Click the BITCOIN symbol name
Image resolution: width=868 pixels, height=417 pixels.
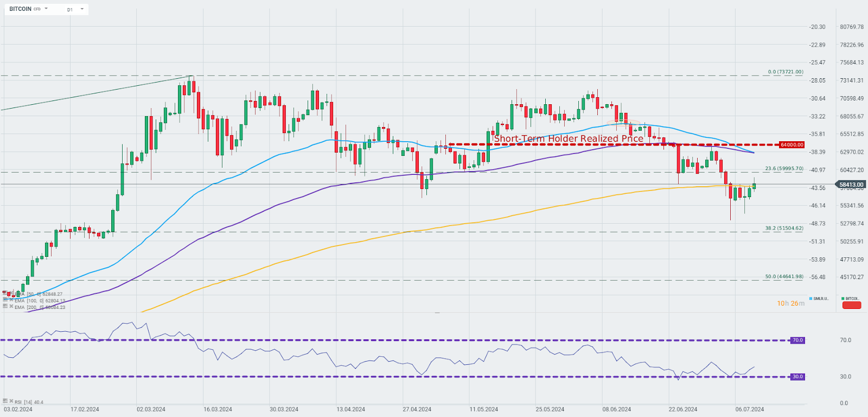tap(21, 9)
